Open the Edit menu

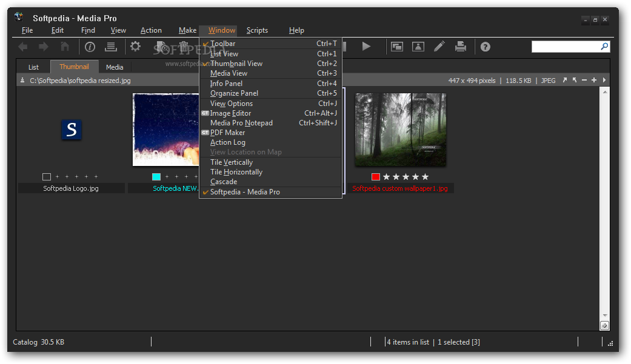[57, 30]
